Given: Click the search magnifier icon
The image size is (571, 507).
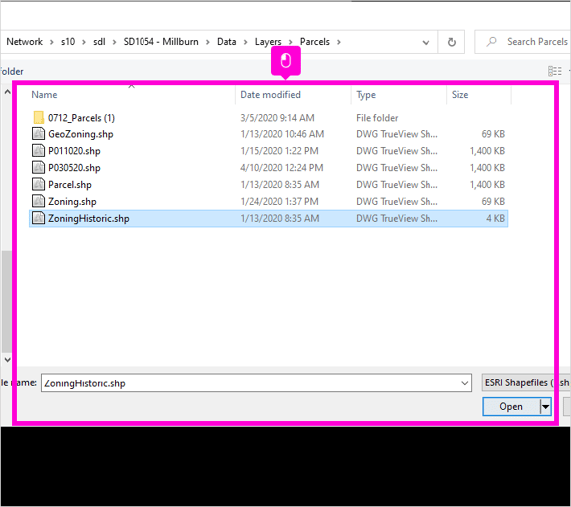Looking at the screenshot, I should coord(491,42).
